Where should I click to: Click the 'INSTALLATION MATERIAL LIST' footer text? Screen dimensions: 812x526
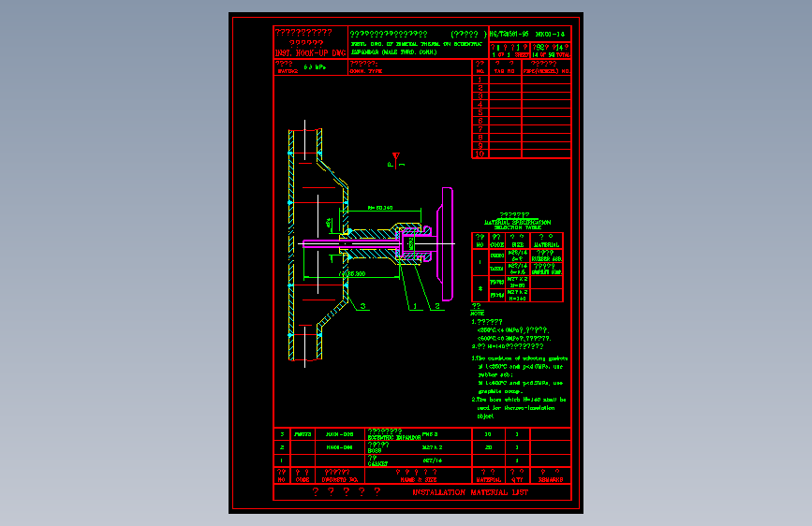tap(470, 492)
